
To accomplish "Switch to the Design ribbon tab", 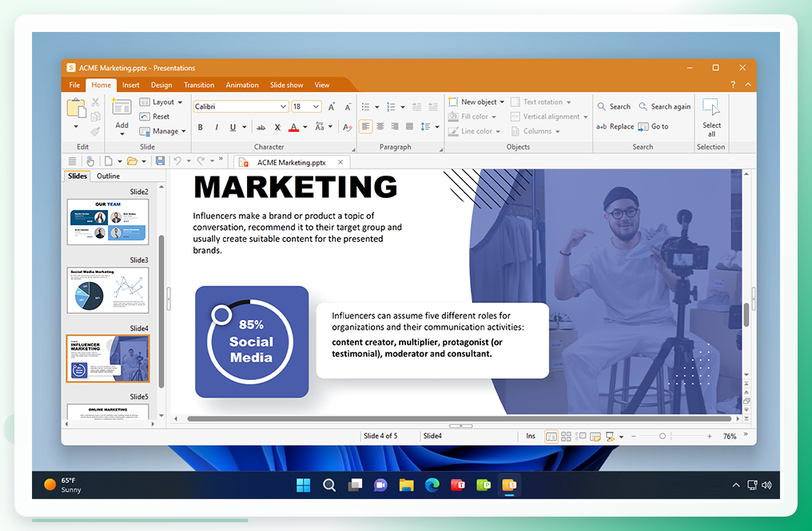I will point(161,85).
